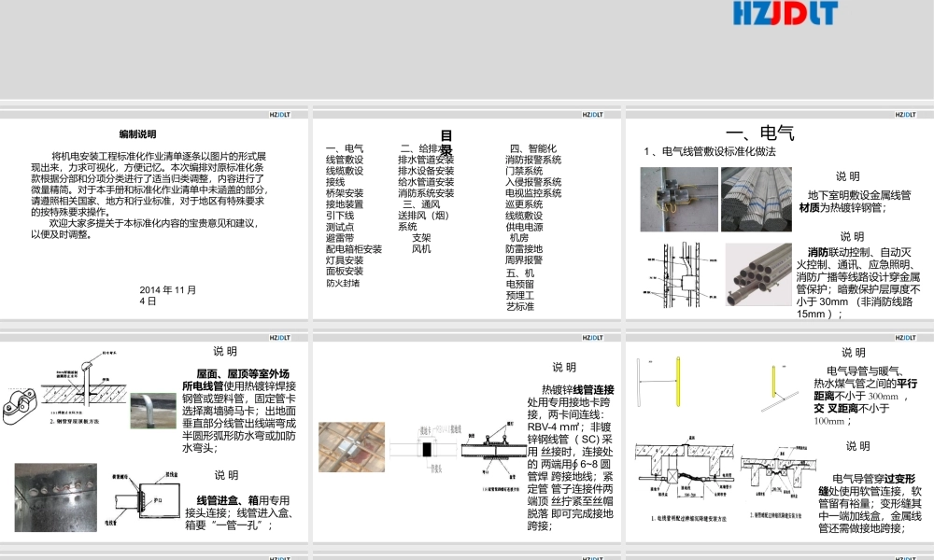Click the 线管敷设 contents entry
Image resolution: width=934 pixels, height=560 pixels.
click(x=345, y=160)
